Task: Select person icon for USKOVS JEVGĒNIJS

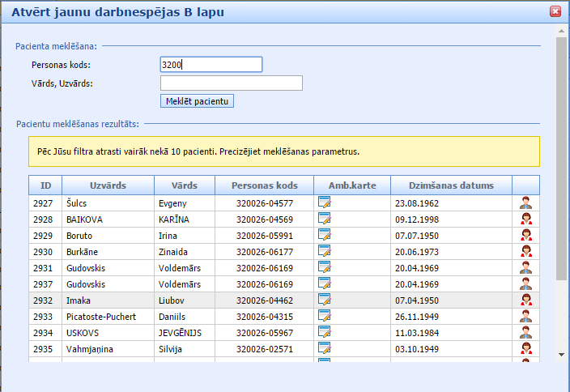Action: [525, 332]
